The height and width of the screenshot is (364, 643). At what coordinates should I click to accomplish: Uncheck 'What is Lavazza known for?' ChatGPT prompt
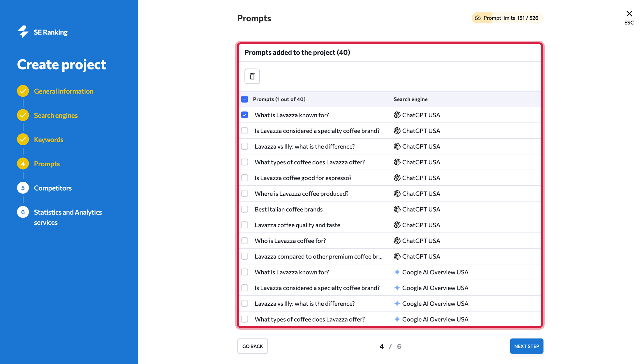click(x=245, y=115)
